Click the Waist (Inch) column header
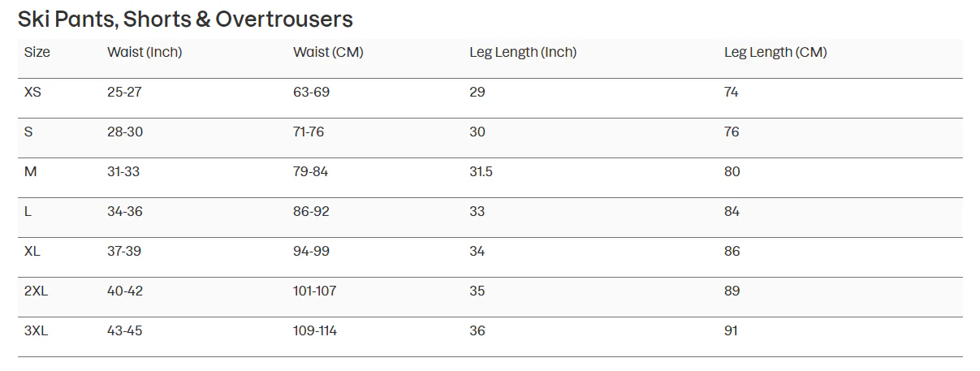980x371 pixels. (x=145, y=53)
